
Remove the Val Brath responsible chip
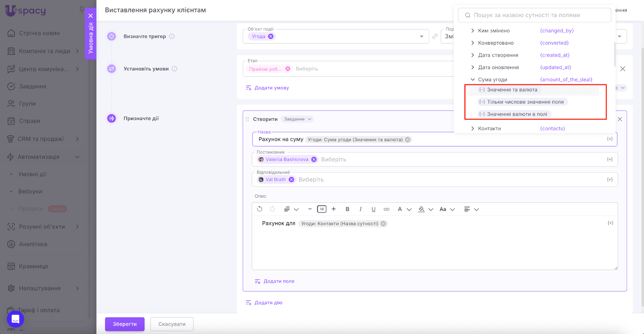point(291,179)
